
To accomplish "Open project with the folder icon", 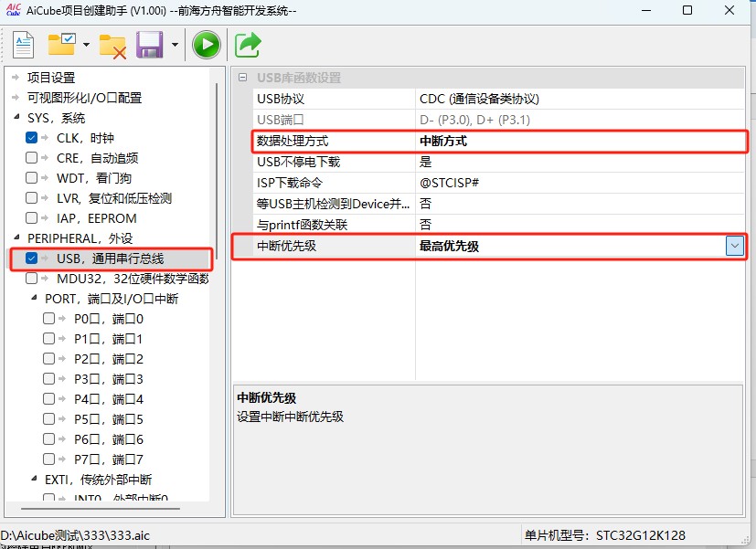I will point(62,45).
